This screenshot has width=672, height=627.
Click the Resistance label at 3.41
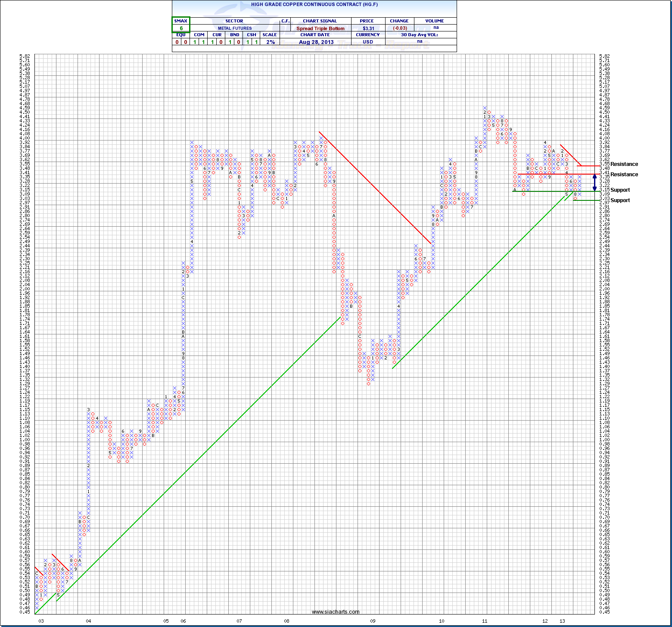coord(624,175)
